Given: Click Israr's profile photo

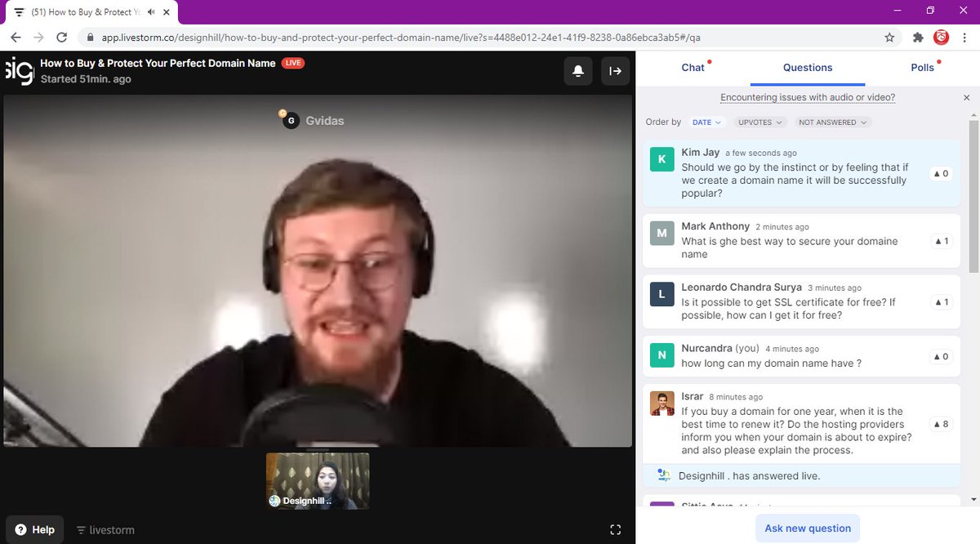Looking at the screenshot, I should [x=661, y=404].
